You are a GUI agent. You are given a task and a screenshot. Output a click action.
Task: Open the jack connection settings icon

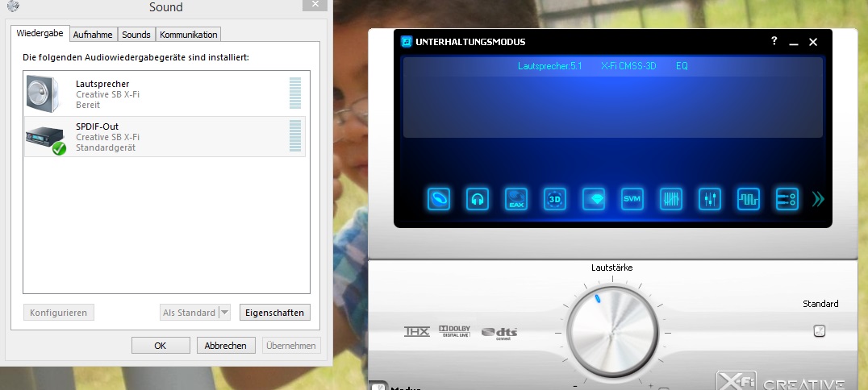(x=787, y=198)
